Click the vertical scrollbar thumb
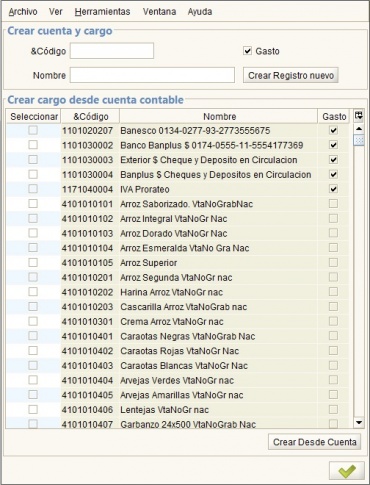This screenshot has width=370, height=485. pyautogui.click(x=359, y=140)
